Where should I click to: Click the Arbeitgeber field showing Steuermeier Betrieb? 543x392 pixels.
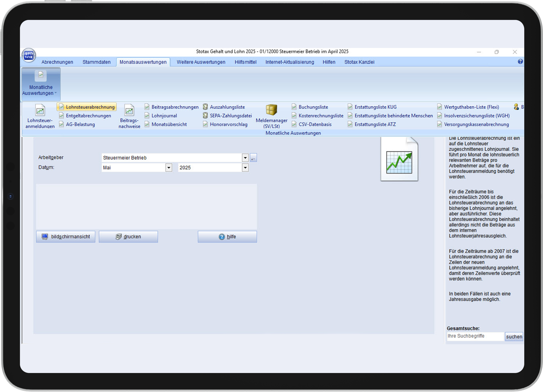point(172,158)
